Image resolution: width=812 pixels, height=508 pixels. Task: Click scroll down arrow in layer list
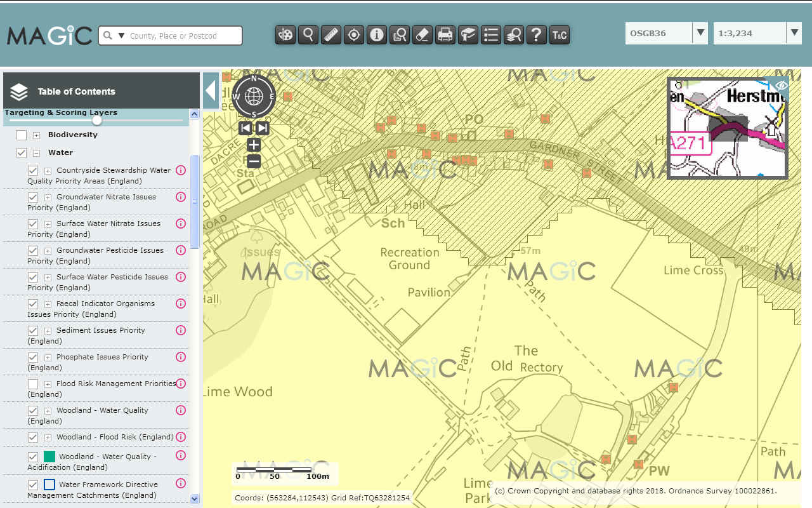pyautogui.click(x=195, y=499)
